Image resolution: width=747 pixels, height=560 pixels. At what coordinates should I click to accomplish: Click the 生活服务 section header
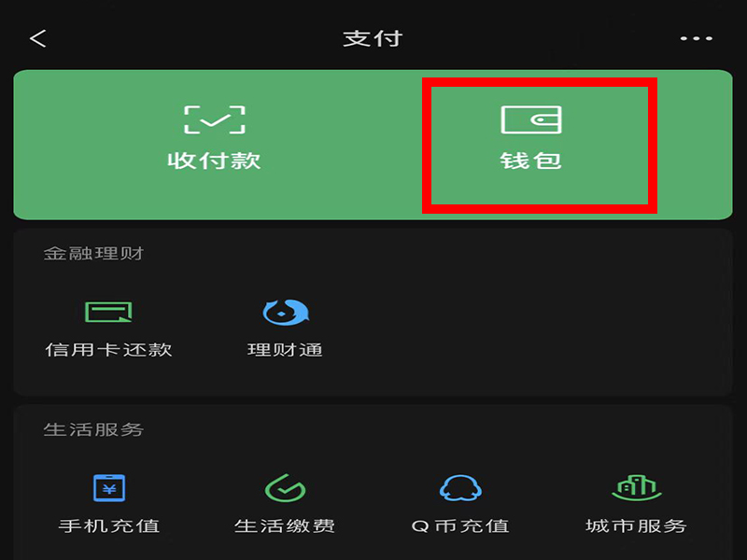pyautogui.click(x=93, y=429)
